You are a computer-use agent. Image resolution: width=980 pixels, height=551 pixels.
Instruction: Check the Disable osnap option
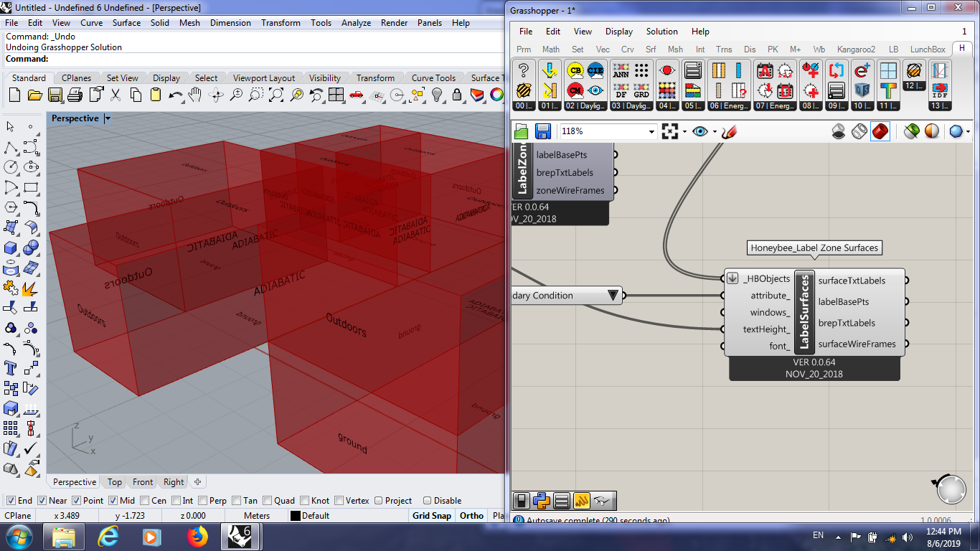pyautogui.click(x=428, y=501)
